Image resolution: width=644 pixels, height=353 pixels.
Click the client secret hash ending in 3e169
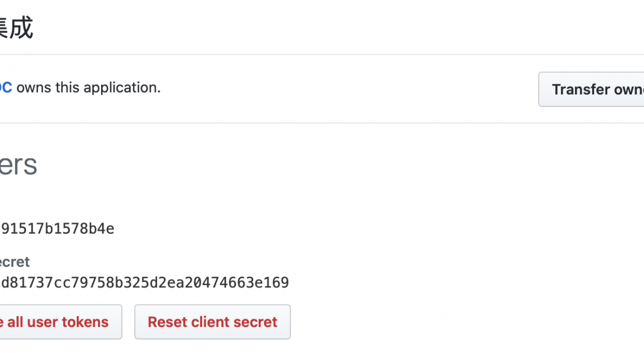pos(144,282)
